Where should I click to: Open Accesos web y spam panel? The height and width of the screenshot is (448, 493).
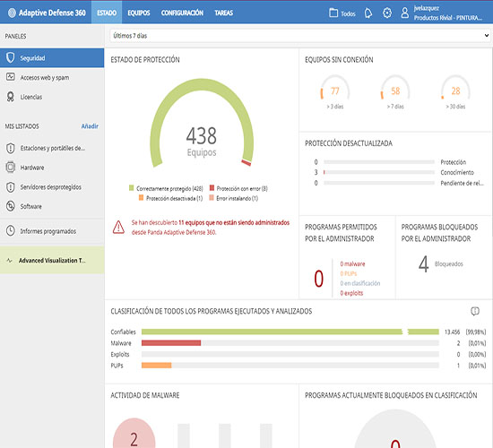[x=52, y=77]
